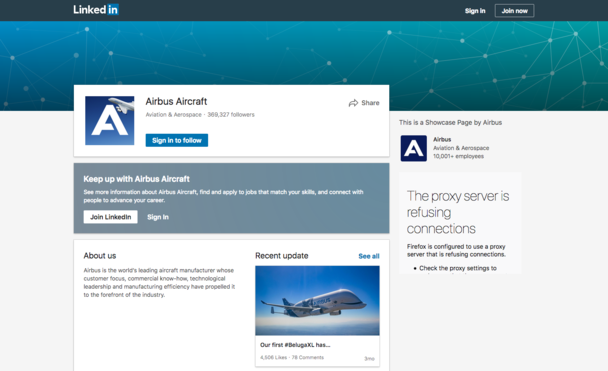Open the 'Our first #BelugaXL has...' post title
This screenshot has width=608, height=371.
coord(295,345)
